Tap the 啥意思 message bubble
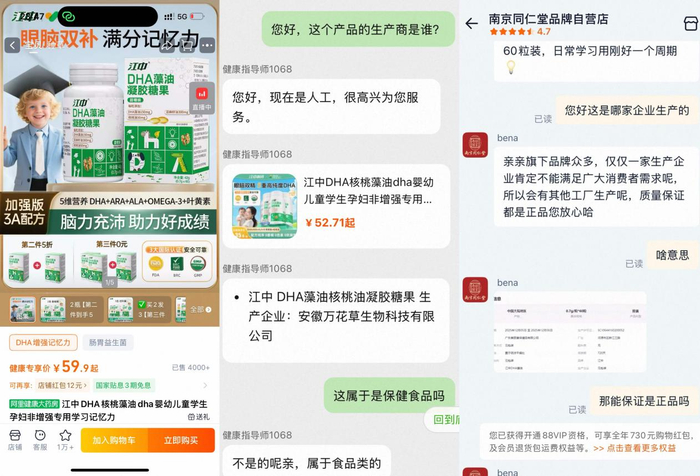Viewport: 700px width, 476px height. (x=672, y=255)
